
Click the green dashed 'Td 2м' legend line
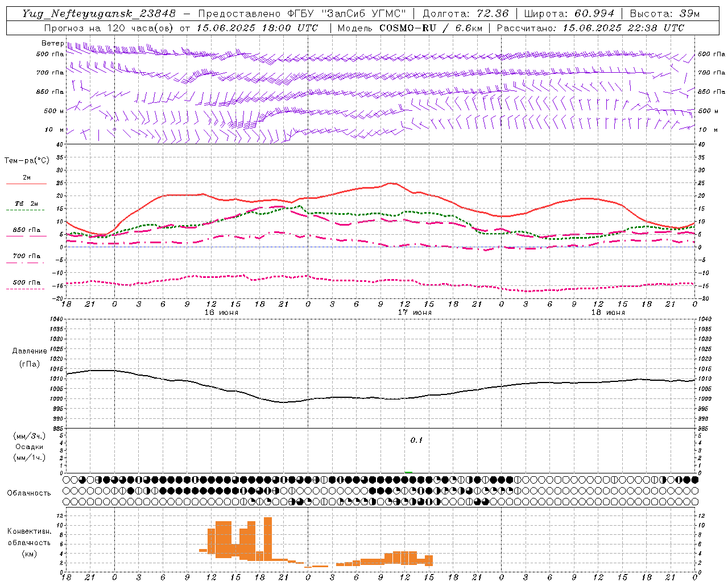coord(26,210)
